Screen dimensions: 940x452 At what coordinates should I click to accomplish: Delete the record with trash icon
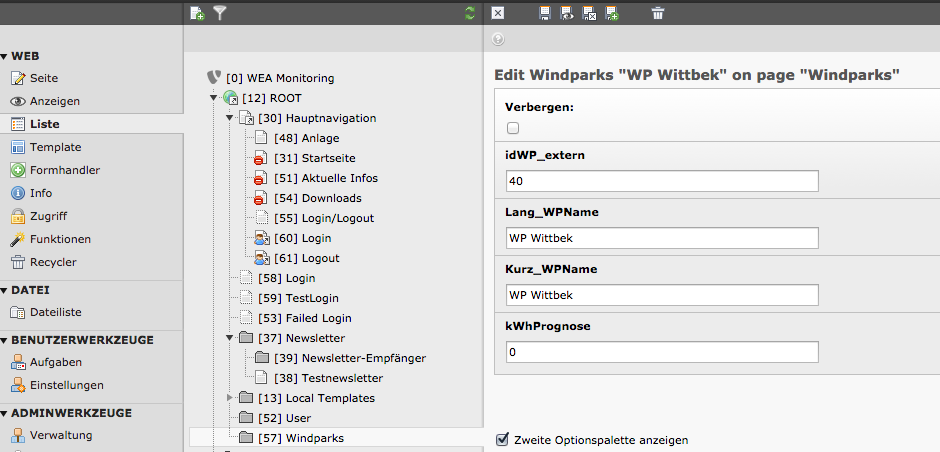[x=657, y=13]
